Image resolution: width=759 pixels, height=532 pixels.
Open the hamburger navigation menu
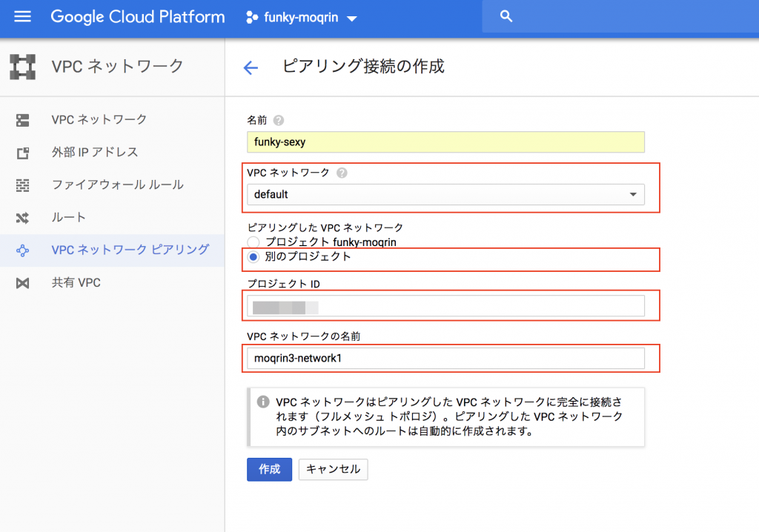23,16
